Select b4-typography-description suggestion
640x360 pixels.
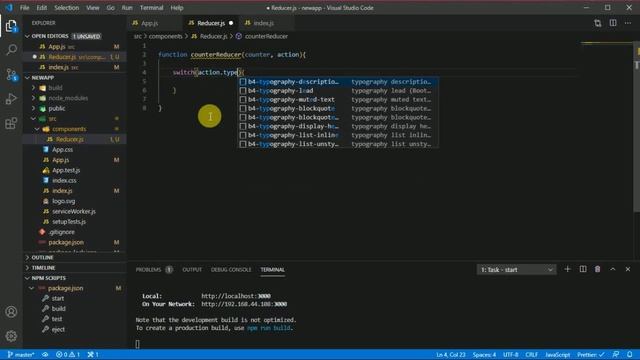(x=339, y=82)
